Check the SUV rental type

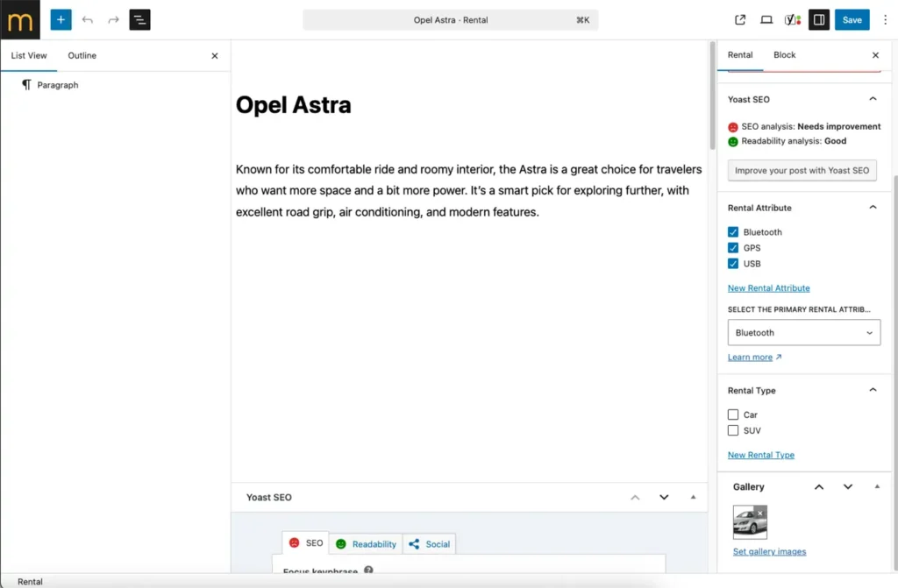click(733, 430)
